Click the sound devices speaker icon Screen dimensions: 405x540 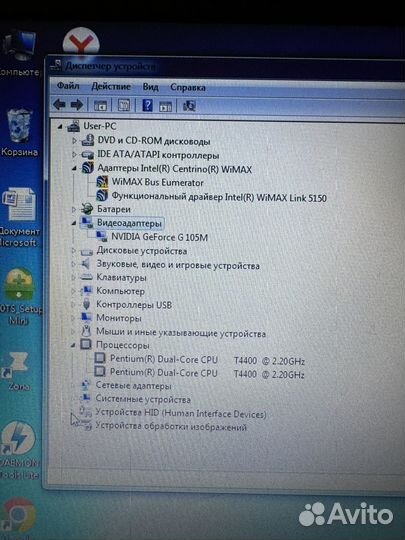click(86, 264)
